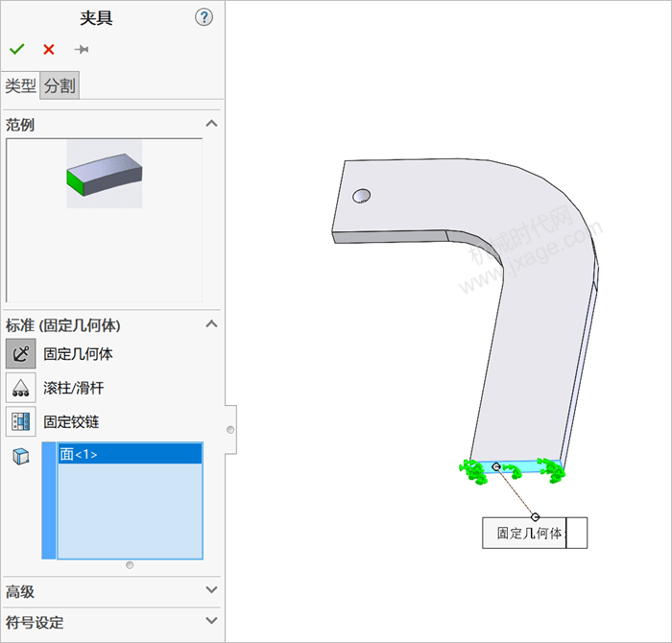
Task: Select the 固定几何体 anchor icon
Action: click(20, 354)
